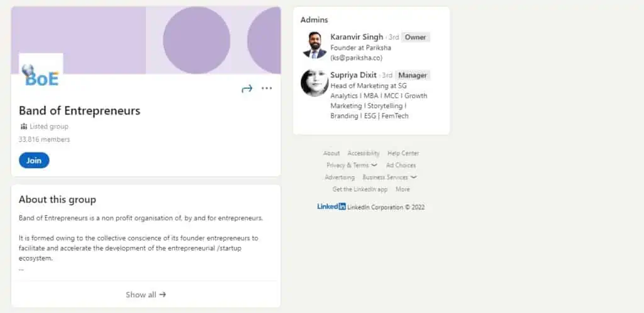
Task: Join the Band of Entrepreneurs group
Action: 34,161
